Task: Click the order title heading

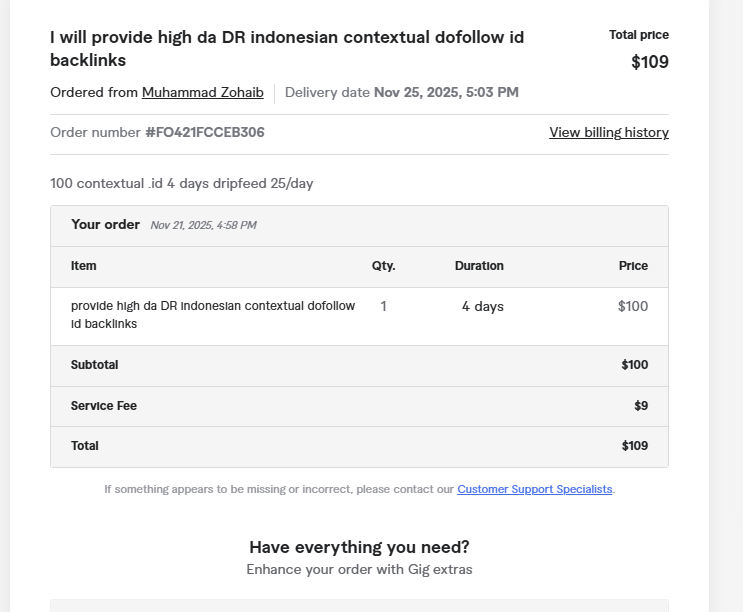Action: (287, 48)
